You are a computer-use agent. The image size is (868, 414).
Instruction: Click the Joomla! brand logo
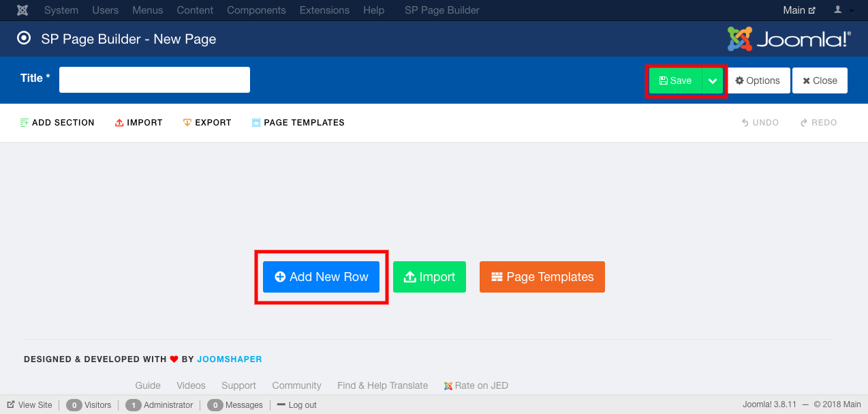point(789,39)
